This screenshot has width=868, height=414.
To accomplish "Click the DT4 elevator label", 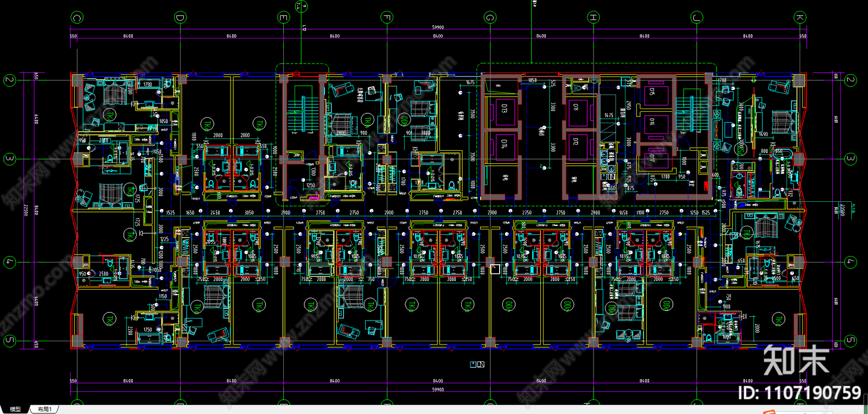I will tap(504, 144).
